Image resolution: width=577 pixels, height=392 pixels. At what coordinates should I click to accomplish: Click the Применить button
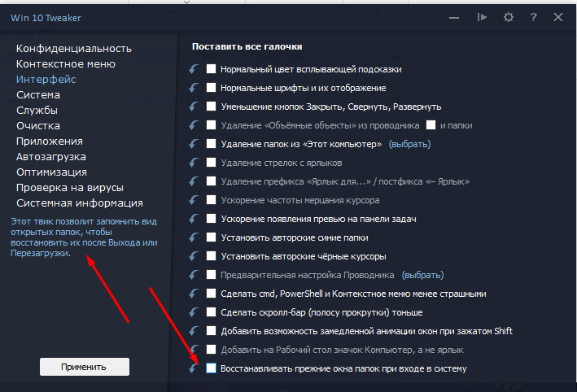(x=85, y=367)
